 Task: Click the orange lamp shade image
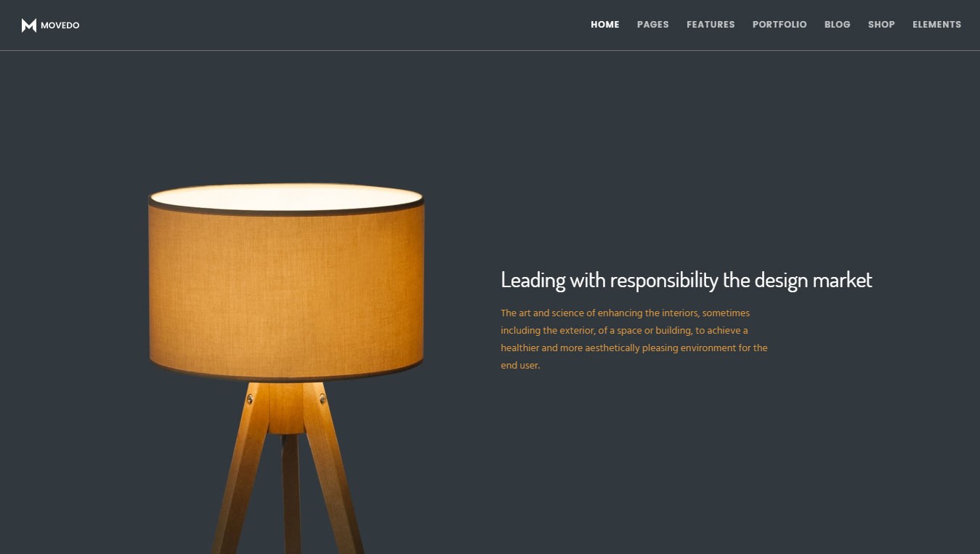[286, 291]
